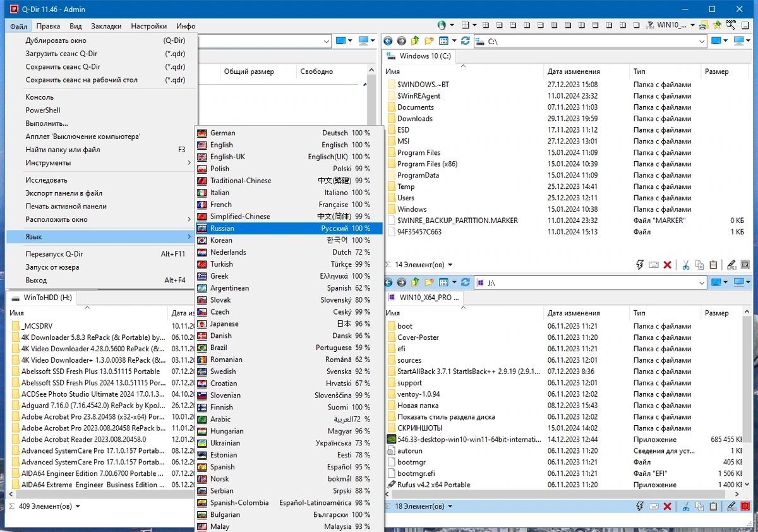The width and height of the screenshot is (758, 532).
Task: Refresh the J:\ pane
Action: point(466,282)
